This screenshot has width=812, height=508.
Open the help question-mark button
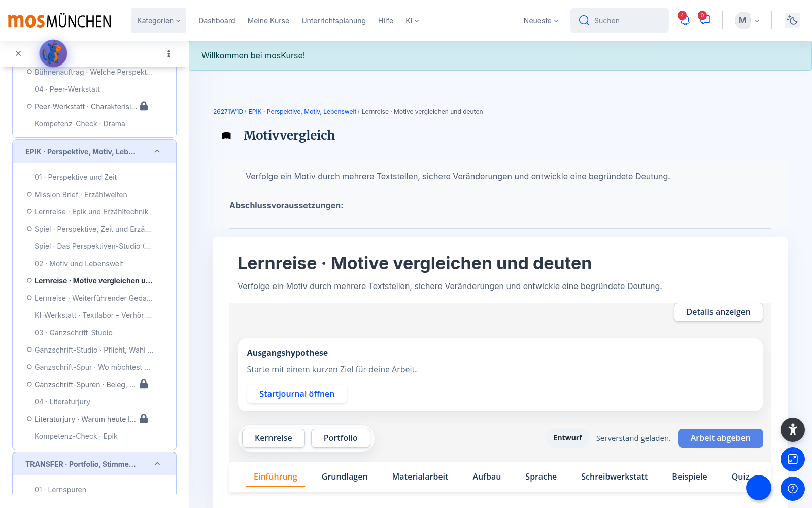793,489
